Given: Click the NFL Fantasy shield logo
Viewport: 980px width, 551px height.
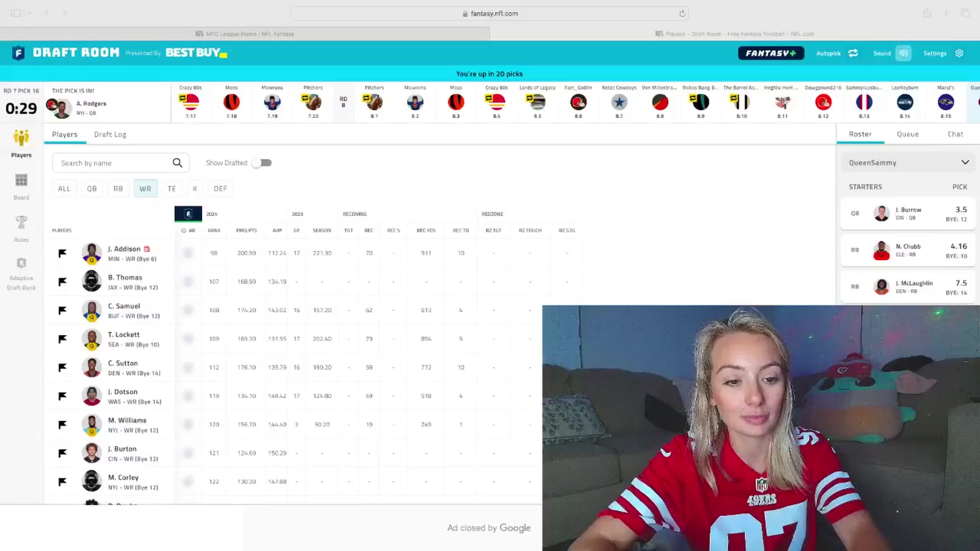Looking at the screenshot, I should (18, 53).
